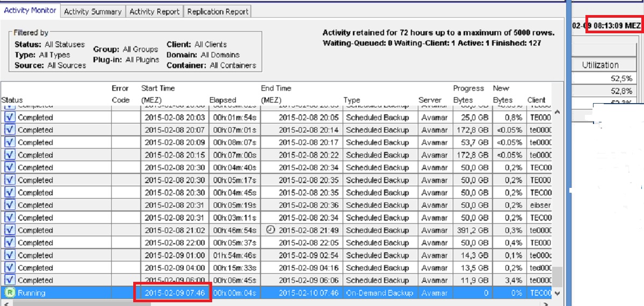Click the table's vertical scrollbar up arrow
Screen dimensions: 644x306
(558, 112)
